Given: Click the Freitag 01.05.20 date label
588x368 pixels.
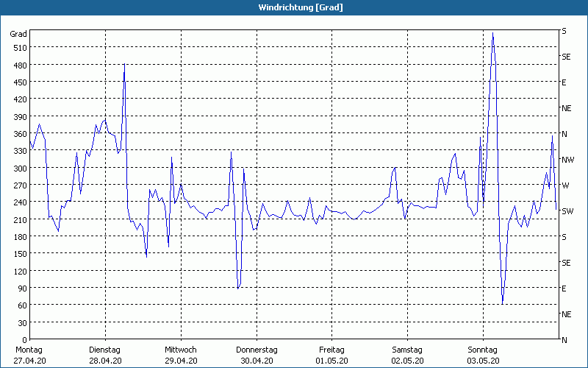Looking at the screenshot, I should point(331,355).
